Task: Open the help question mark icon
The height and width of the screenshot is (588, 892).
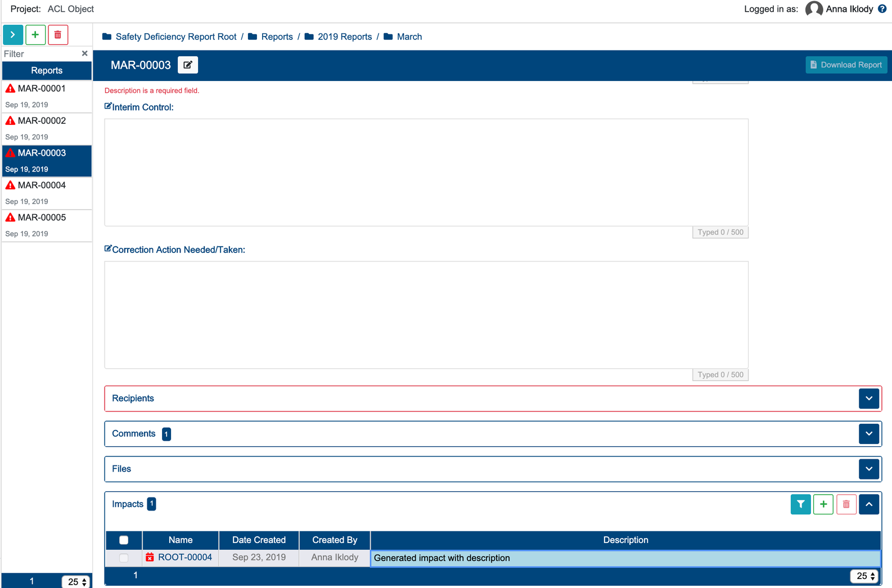Action: coord(882,9)
